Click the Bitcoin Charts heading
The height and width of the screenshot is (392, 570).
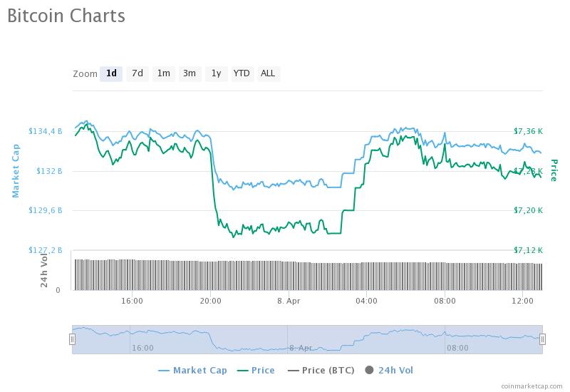click(x=66, y=16)
